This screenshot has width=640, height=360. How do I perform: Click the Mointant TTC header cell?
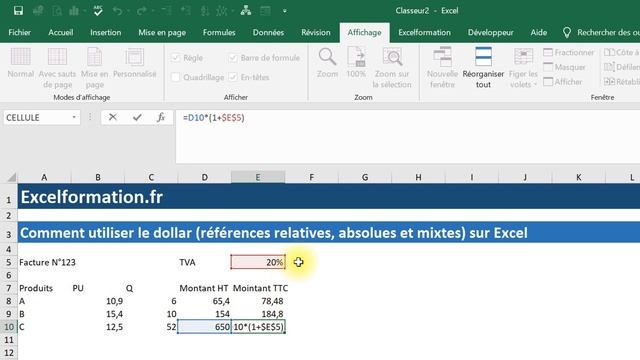pyautogui.click(x=258, y=288)
